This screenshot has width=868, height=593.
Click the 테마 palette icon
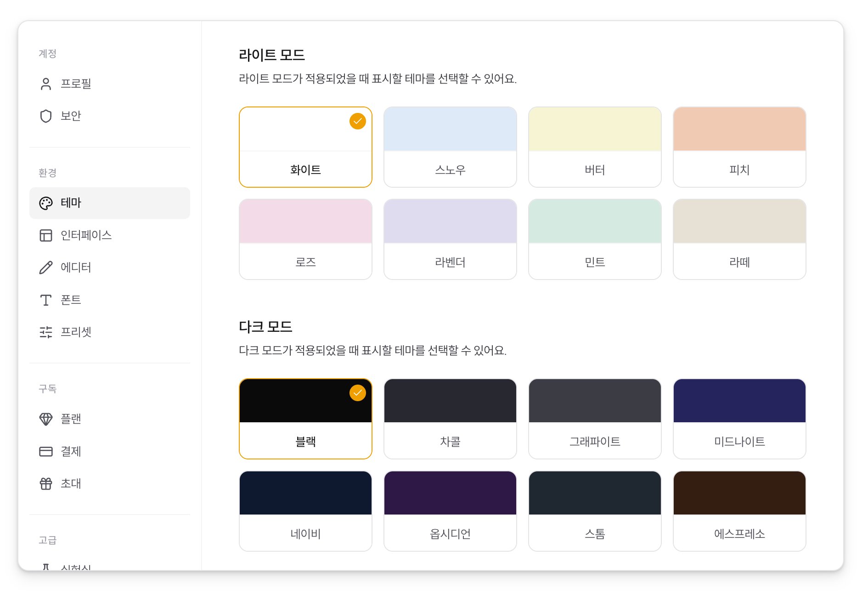(45, 202)
